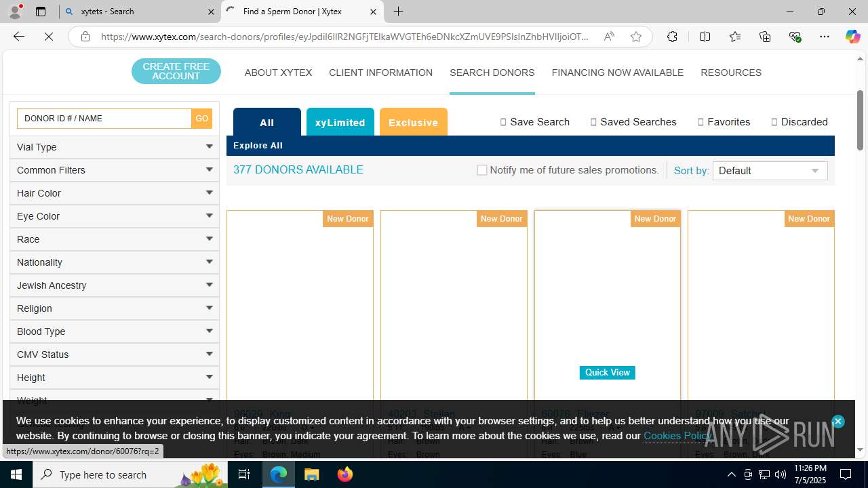The height and width of the screenshot is (488, 868).
Task: Dismiss the cookie banner
Action: [837, 422]
